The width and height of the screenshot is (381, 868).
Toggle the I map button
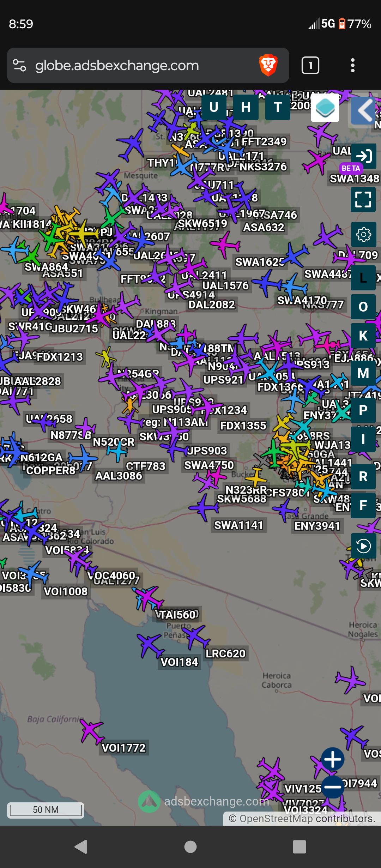point(363,439)
